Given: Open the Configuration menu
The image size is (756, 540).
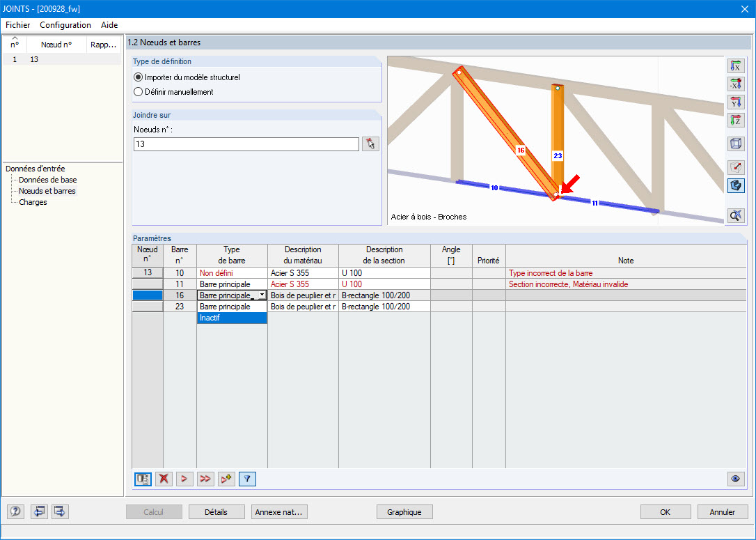Looking at the screenshot, I should (65, 24).
